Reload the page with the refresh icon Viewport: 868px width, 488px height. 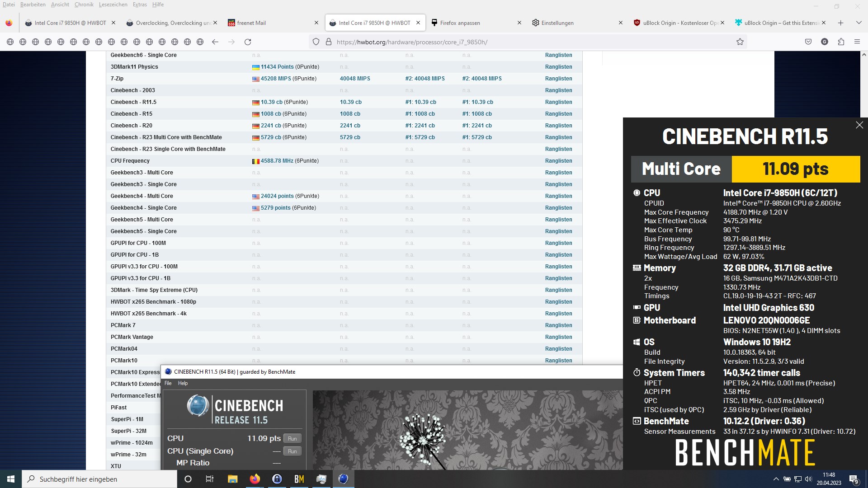(248, 42)
